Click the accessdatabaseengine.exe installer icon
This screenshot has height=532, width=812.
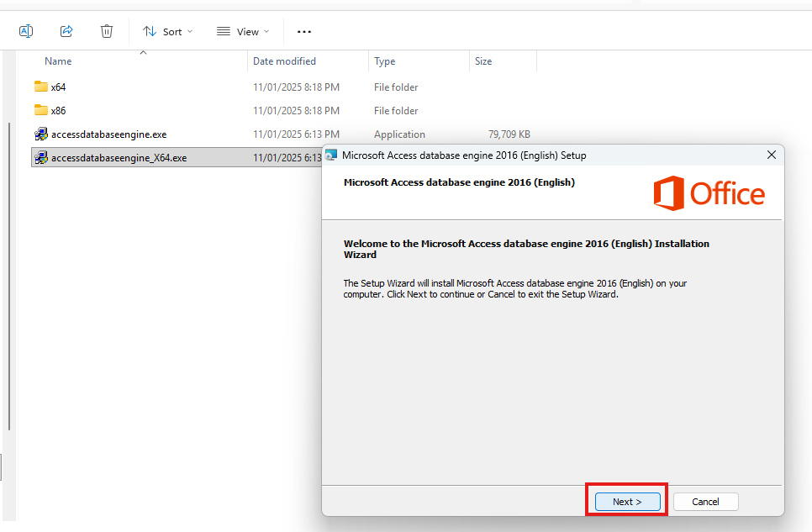(x=41, y=134)
